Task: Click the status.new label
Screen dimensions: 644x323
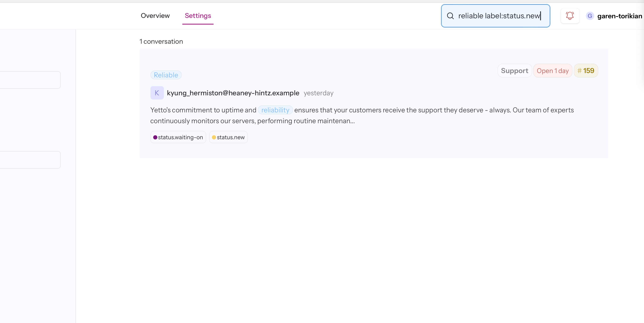Action: (x=229, y=137)
